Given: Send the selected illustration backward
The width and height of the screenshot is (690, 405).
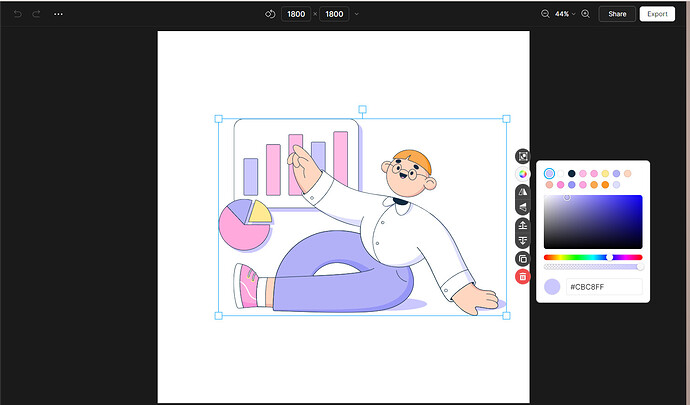Looking at the screenshot, I should 523,240.
